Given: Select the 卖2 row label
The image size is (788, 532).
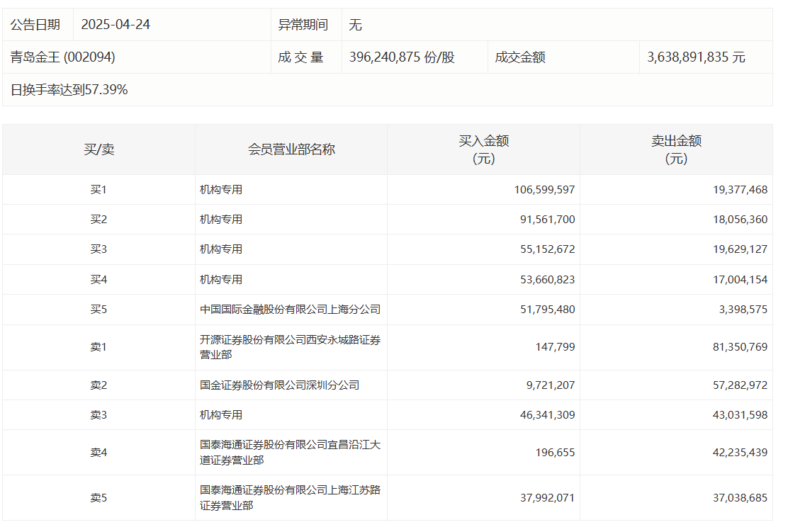Looking at the screenshot, I should (98, 385).
